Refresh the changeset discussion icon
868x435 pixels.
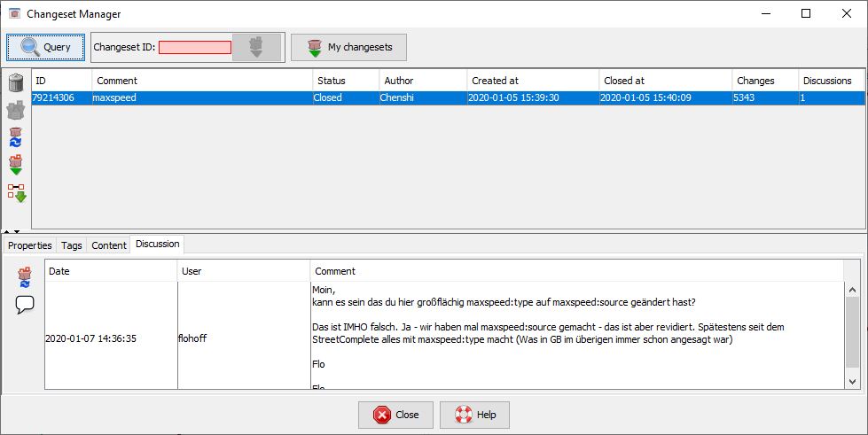(x=25, y=277)
